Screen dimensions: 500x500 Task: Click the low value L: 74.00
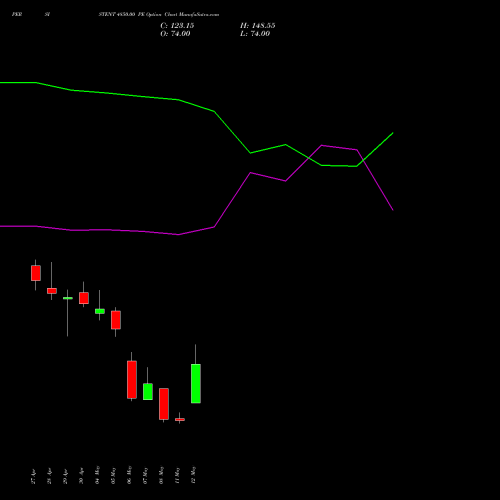click(255, 34)
